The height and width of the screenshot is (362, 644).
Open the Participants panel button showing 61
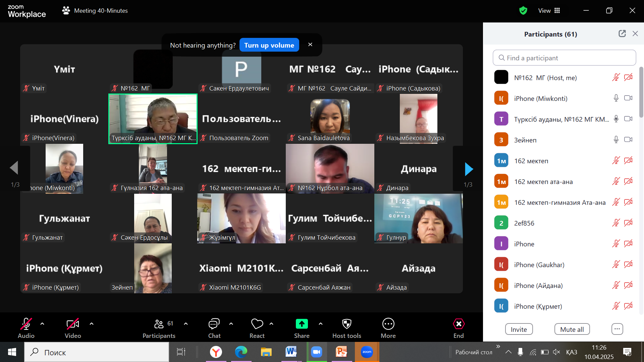[159, 324]
